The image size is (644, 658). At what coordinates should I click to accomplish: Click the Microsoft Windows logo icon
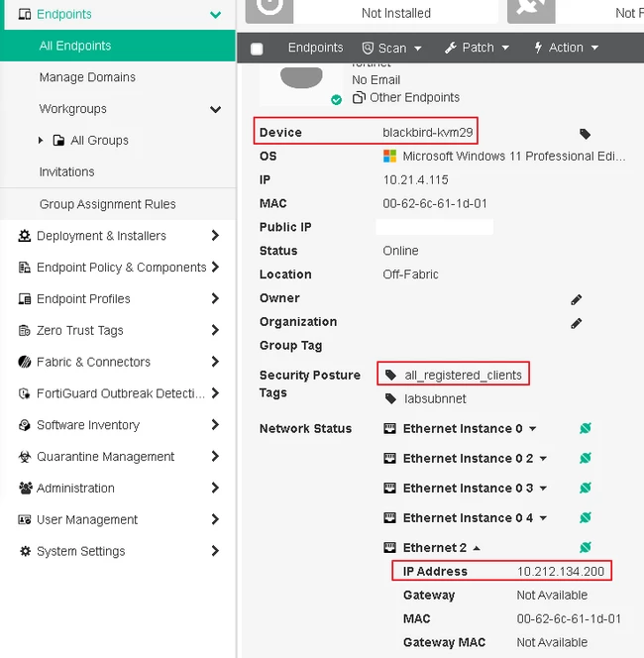tap(389, 157)
